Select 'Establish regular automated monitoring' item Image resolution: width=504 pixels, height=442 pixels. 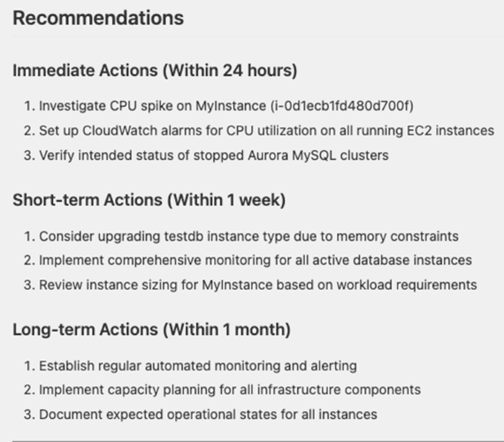190,366
